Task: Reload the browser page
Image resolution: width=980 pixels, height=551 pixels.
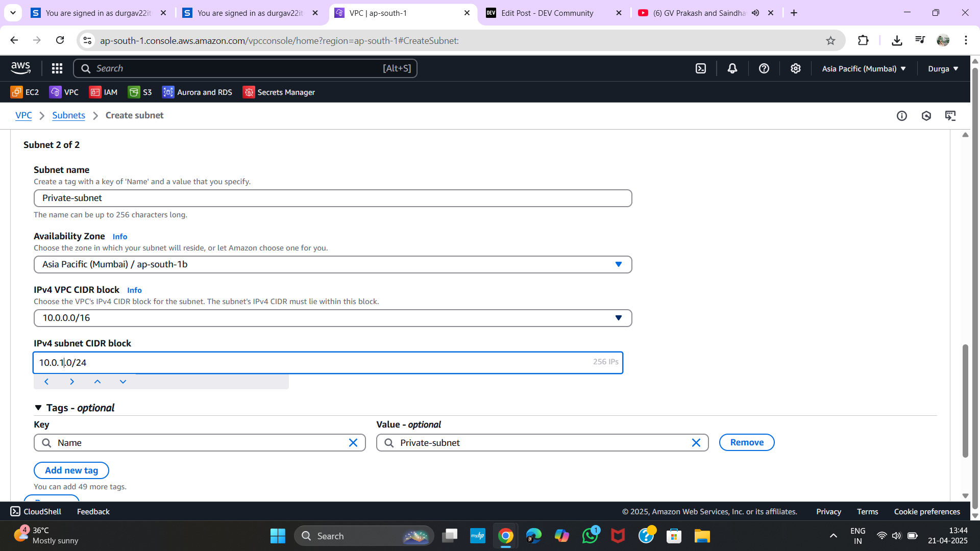Action: click(60, 40)
